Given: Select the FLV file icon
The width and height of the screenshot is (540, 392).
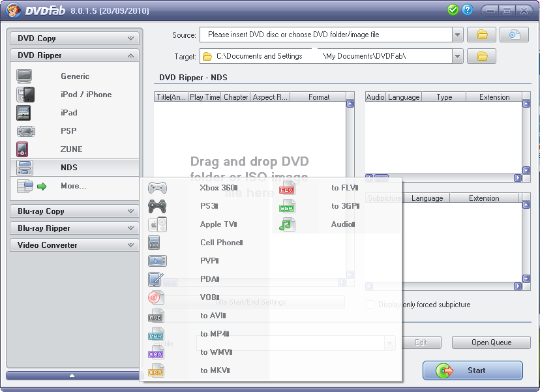Looking at the screenshot, I should 287,188.
